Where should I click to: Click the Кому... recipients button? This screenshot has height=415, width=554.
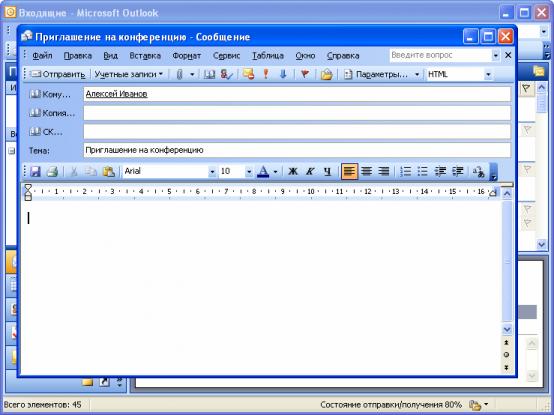51,94
